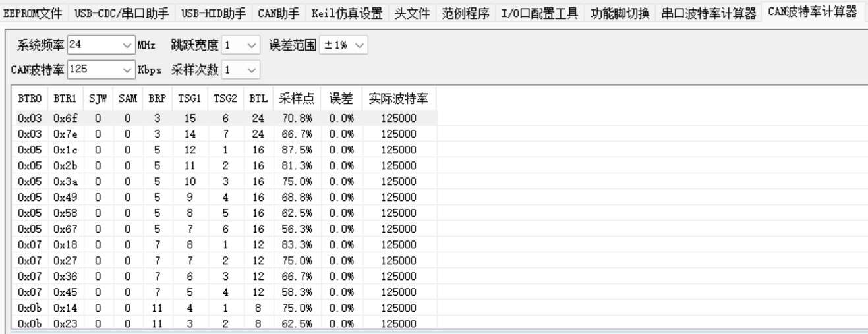Click the SJW column header
868x334 pixels.
[98, 99]
